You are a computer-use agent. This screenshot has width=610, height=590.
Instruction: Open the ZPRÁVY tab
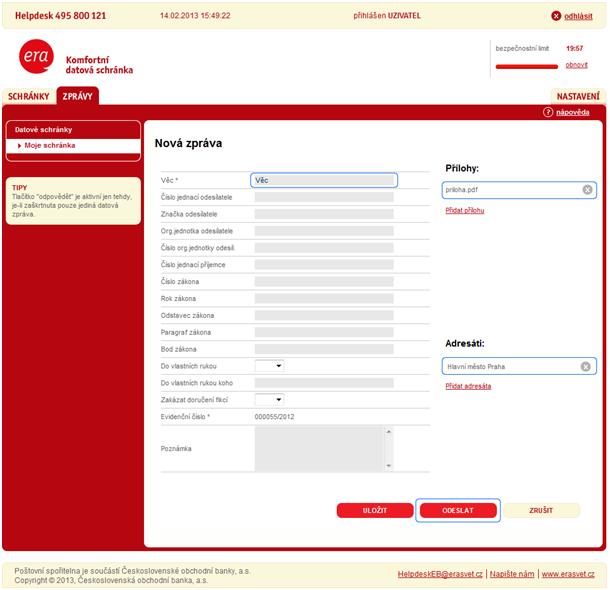[x=77, y=97]
